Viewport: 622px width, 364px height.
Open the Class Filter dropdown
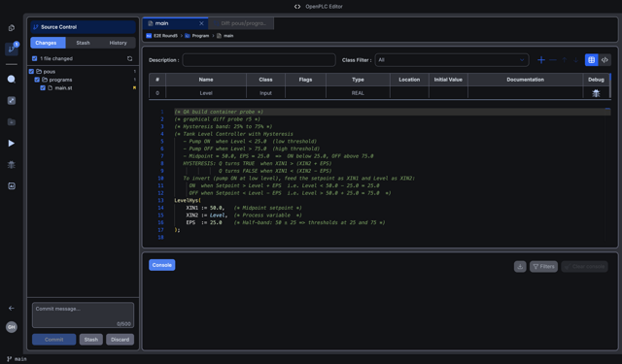pos(451,60)
